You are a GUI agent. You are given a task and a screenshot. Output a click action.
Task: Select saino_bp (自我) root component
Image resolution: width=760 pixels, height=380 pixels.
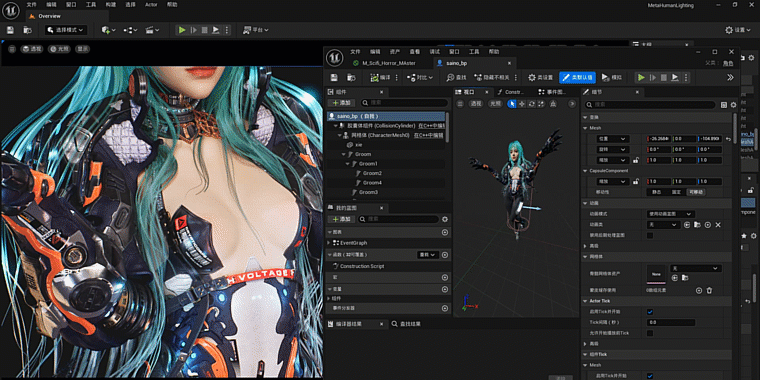tap(386, 116)
